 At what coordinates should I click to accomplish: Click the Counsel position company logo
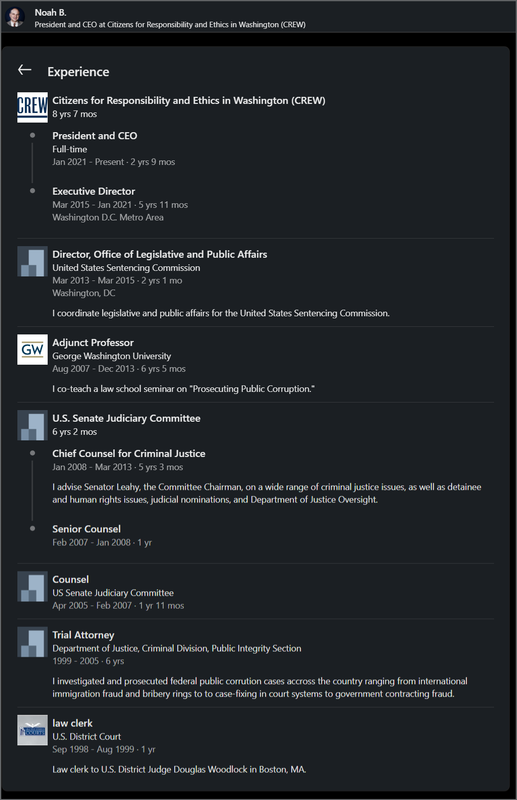pos(32,586)
